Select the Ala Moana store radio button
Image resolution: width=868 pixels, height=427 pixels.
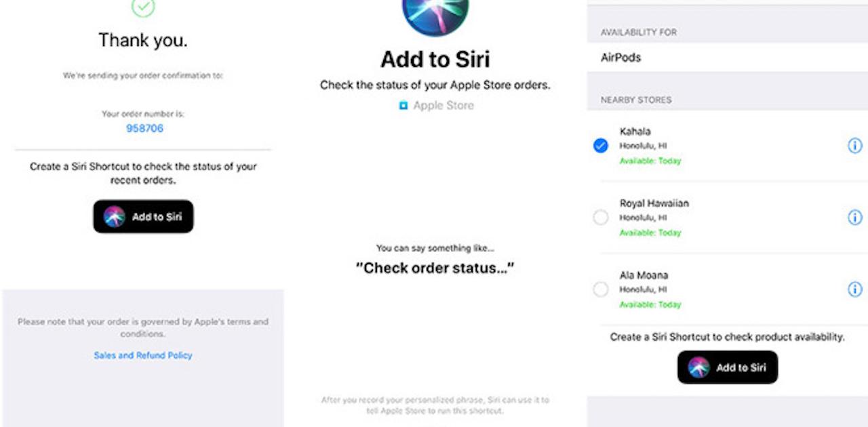[601, 289]
